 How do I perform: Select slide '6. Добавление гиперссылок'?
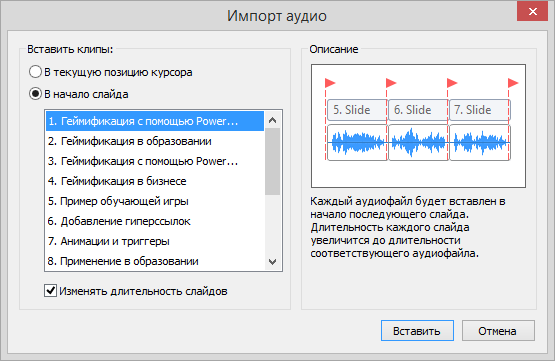point(155,221)
